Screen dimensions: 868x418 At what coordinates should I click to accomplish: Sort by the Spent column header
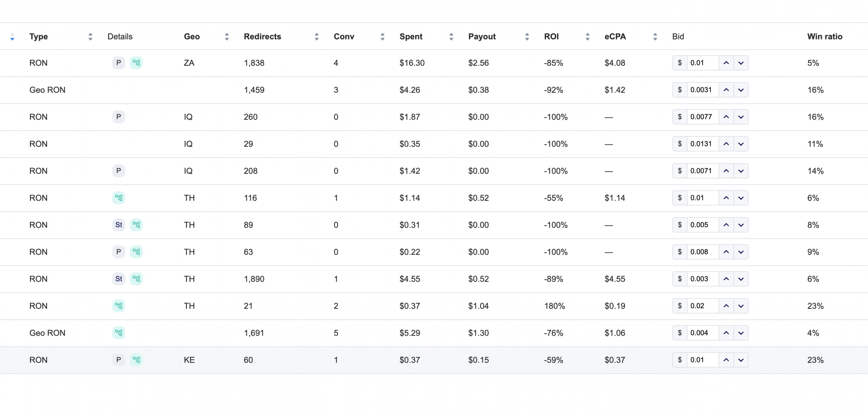[x=451, y=36]
